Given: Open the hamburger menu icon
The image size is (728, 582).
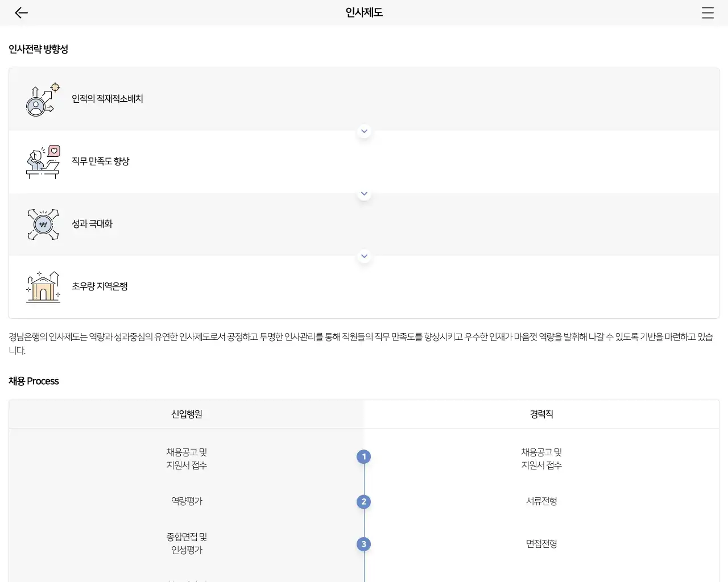Looking at the screenshot, I should click(x=708, y=13).
